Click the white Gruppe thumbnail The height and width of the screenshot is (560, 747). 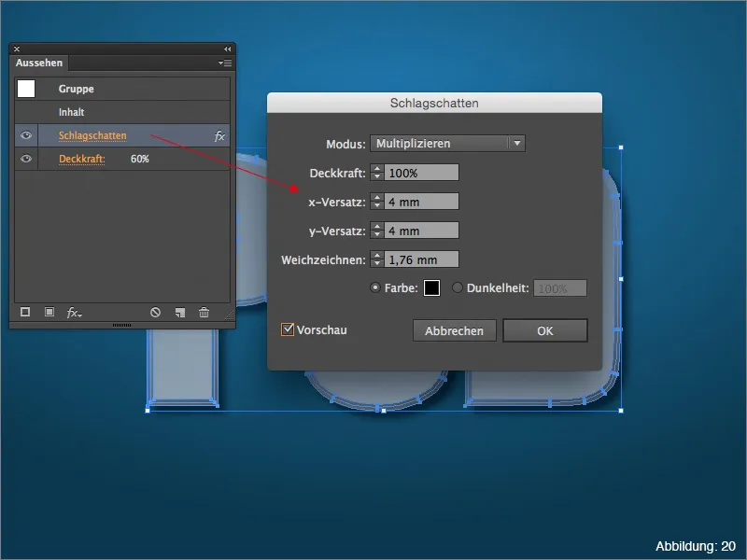click(x=26, y=89)
